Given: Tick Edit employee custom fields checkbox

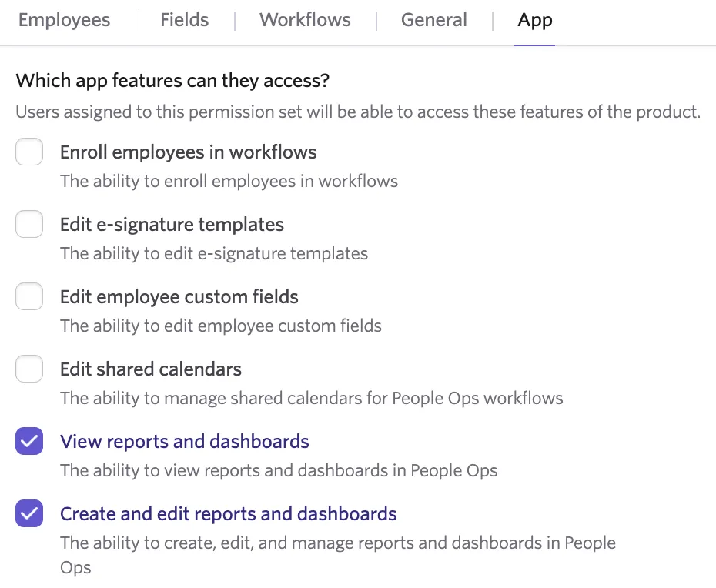Looking at the screenshot, I should pos(29,296).
